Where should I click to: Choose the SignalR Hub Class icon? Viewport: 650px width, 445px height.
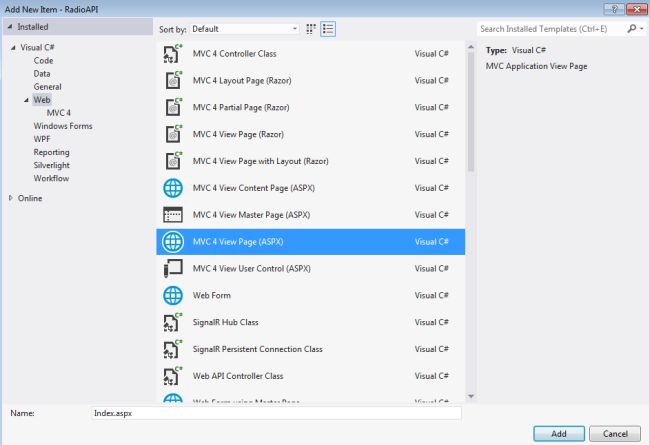point(172,322)
